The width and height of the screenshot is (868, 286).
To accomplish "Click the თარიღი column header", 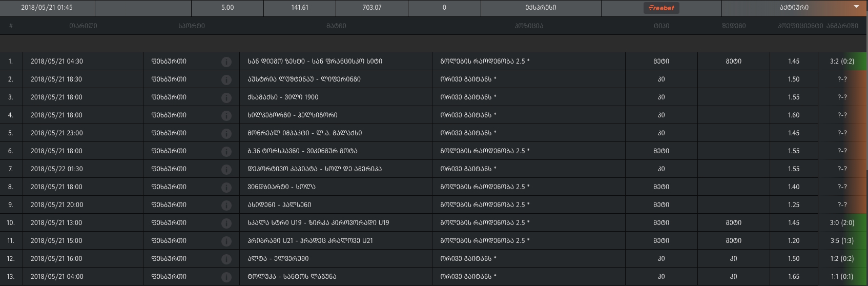I will coord(83,26).
